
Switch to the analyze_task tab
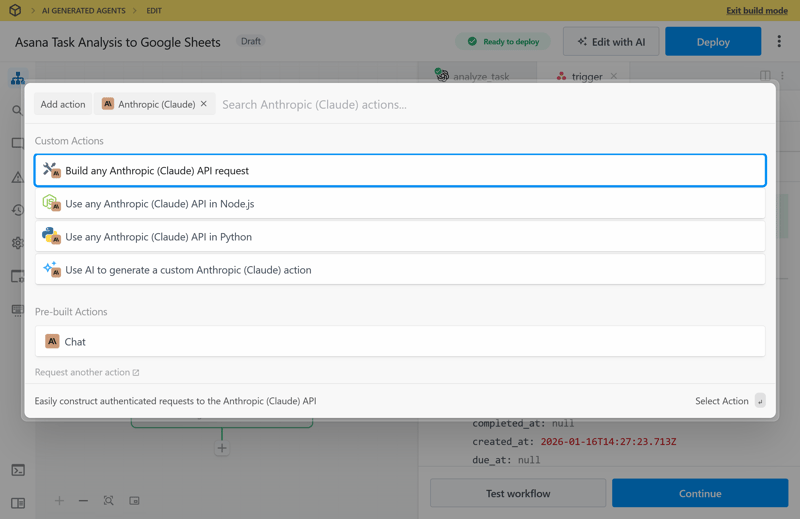click(x=480, y=76)
